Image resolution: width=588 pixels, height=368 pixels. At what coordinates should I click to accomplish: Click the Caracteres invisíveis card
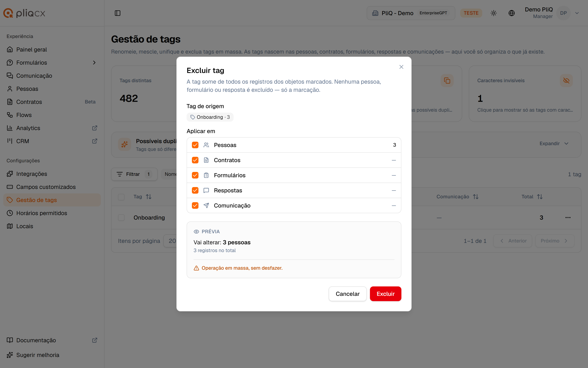(x=525, y=94)
